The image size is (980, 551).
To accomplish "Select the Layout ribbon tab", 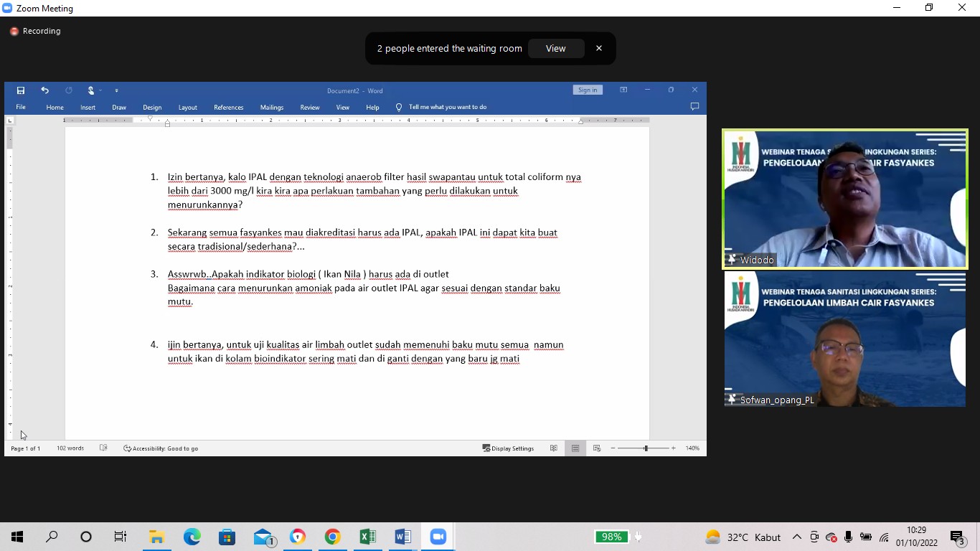I will 187,107.
